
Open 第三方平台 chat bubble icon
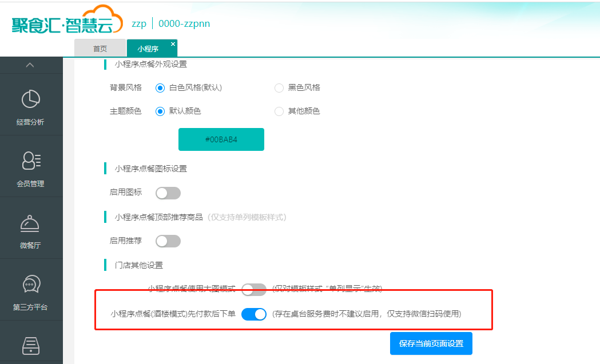click(31, 285)
